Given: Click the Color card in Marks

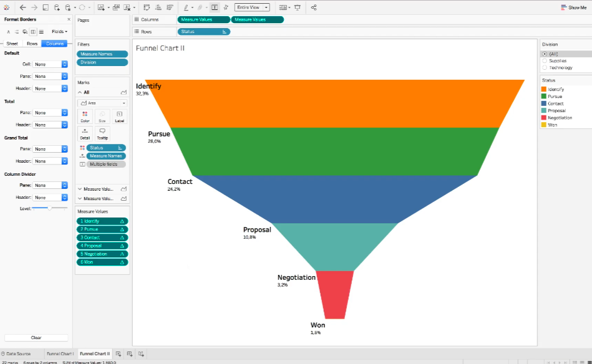Looking at the screenshot, I should (x=85, y=116).
